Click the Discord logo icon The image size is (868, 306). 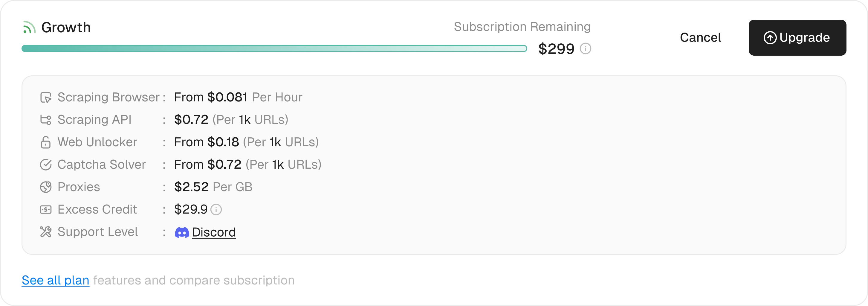click(x=182, y=232)
